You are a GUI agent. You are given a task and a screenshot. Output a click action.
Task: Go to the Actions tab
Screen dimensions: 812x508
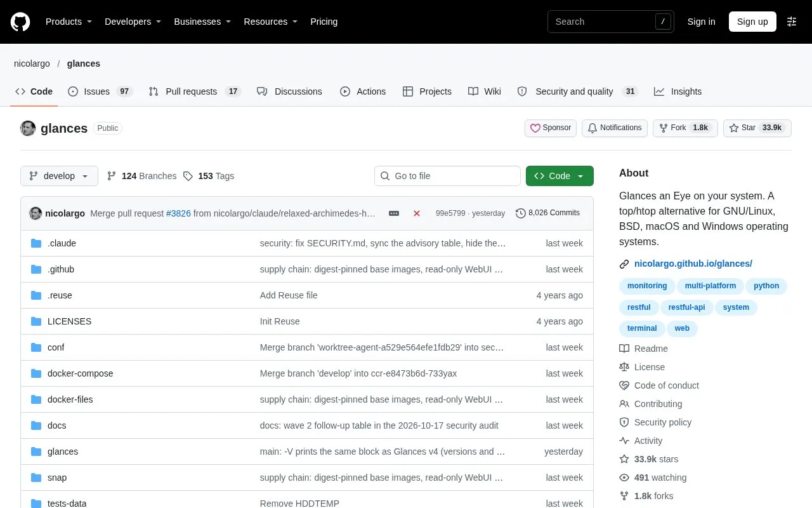click(x=363, y=91)
